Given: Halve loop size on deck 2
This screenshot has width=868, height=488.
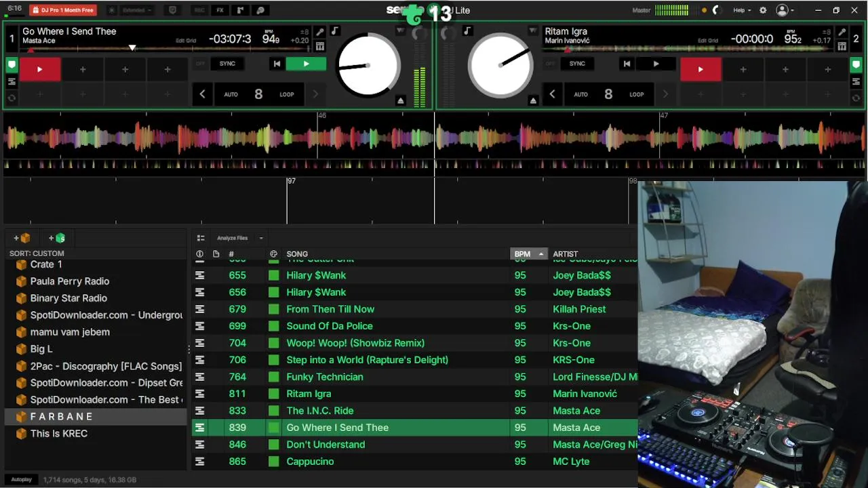Looking at the screenshot, I should coord(552,94).
